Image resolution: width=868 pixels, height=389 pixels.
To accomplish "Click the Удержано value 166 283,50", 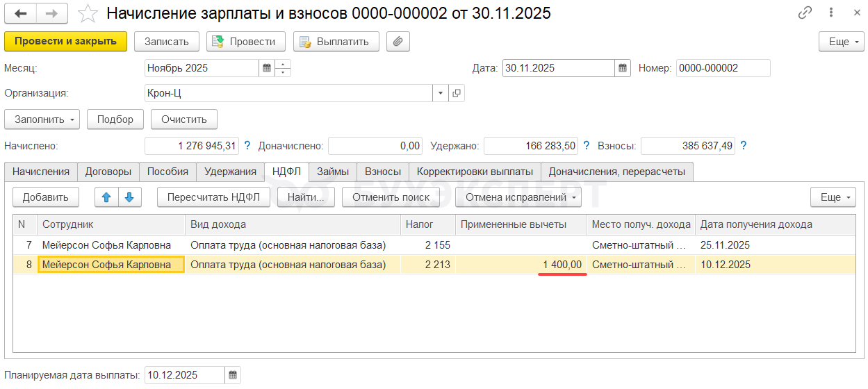I will pos(531,146).
